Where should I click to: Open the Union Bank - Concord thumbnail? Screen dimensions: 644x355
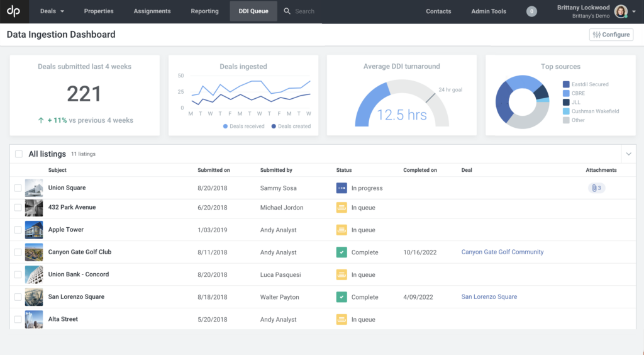34,274
